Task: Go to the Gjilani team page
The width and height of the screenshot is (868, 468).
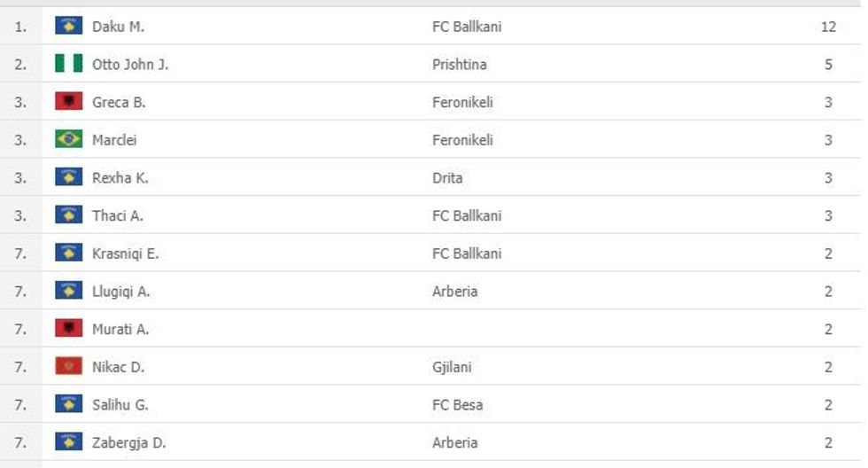Action: pyautogui.click(x=452, y=367)
